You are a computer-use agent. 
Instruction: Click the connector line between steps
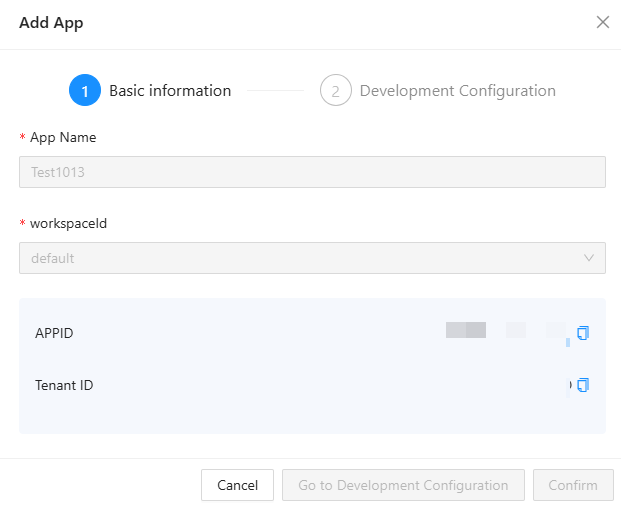[x=276, y=91]
